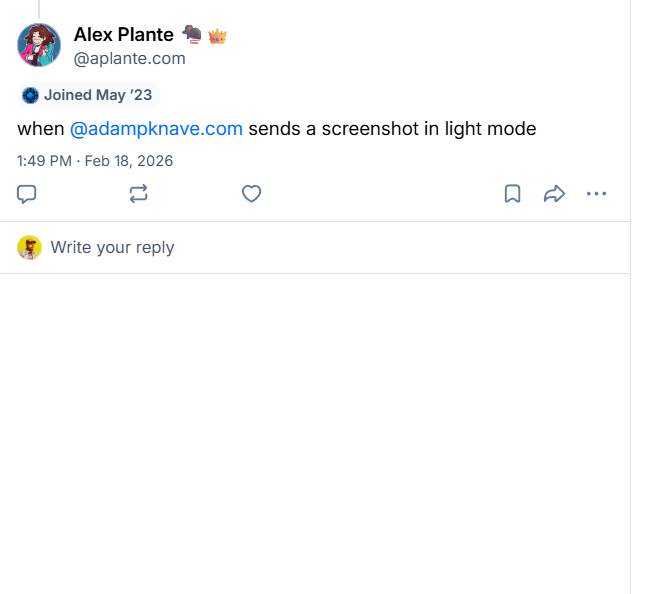Open the three-dot more options menu
The height and width of the screenshot is (594, 651).
(596, 194)
